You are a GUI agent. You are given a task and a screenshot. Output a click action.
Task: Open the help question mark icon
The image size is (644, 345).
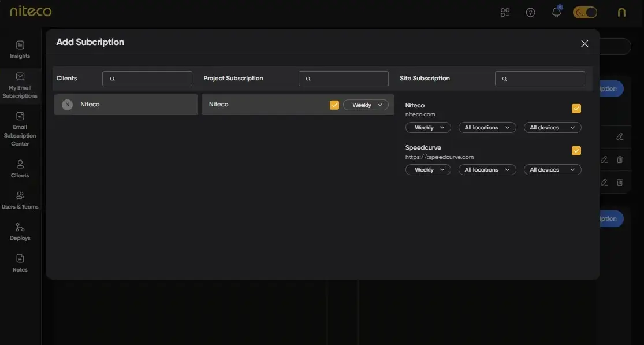(531, 13)
